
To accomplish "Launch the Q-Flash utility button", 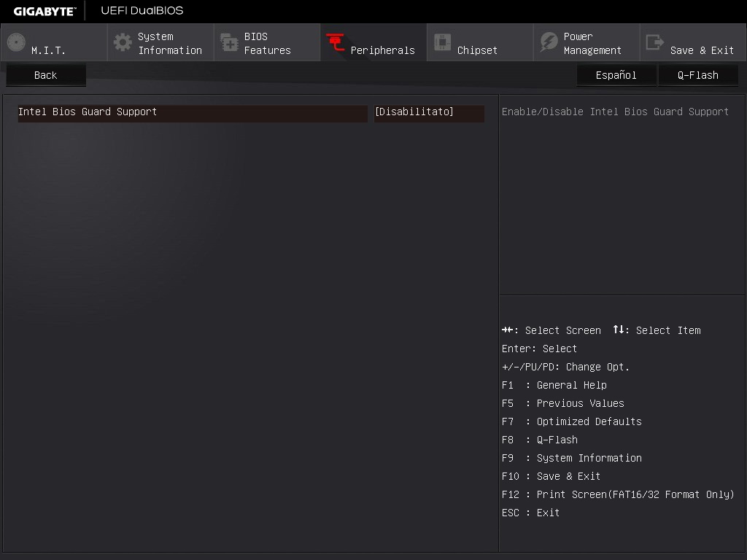I will (697, 75).
